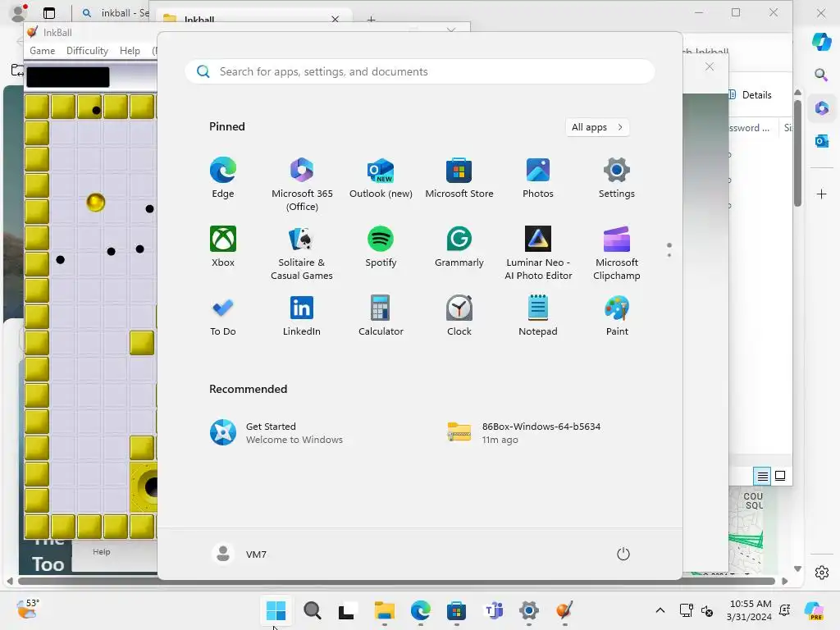Launch Luminar Neo AI Photo Editor
840x630 pixels.
(538, 253)
